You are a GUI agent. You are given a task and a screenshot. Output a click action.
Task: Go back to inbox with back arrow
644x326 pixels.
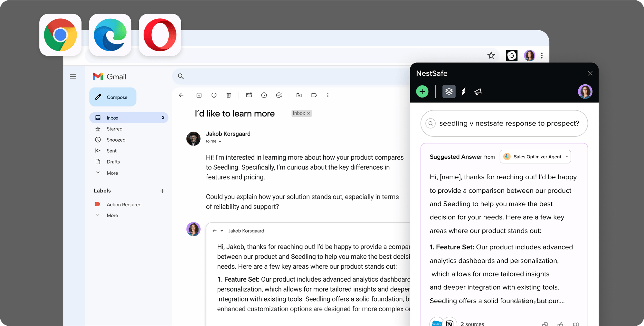click(x=181, y=95)
